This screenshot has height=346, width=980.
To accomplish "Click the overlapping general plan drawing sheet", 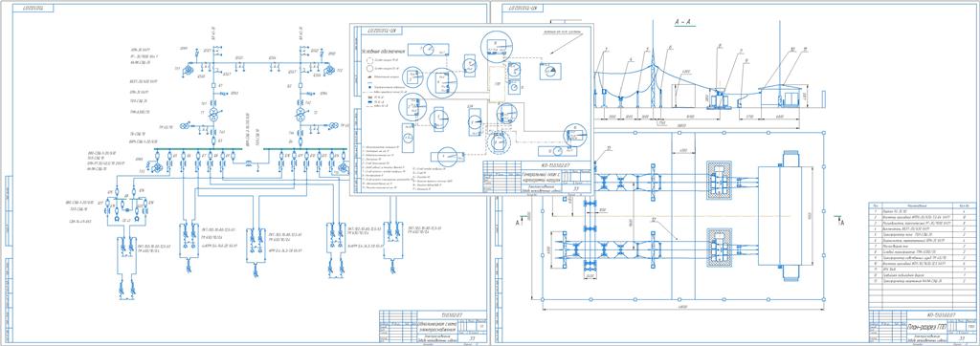I will tap(472, 110).
